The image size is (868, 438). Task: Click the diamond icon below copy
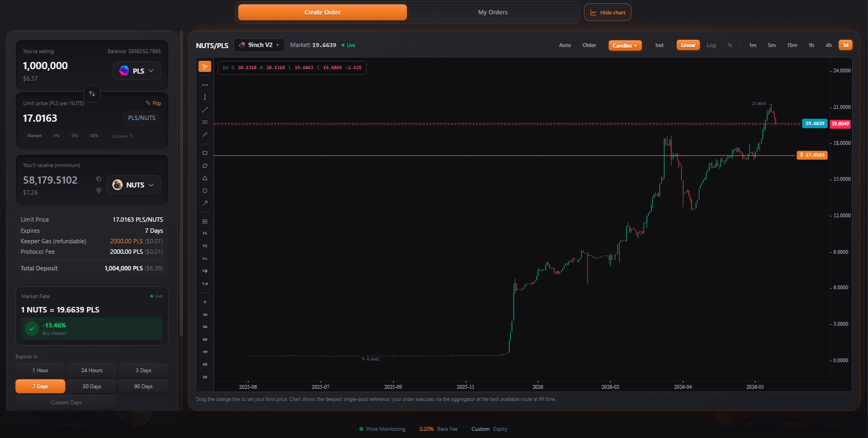point(98,190)
